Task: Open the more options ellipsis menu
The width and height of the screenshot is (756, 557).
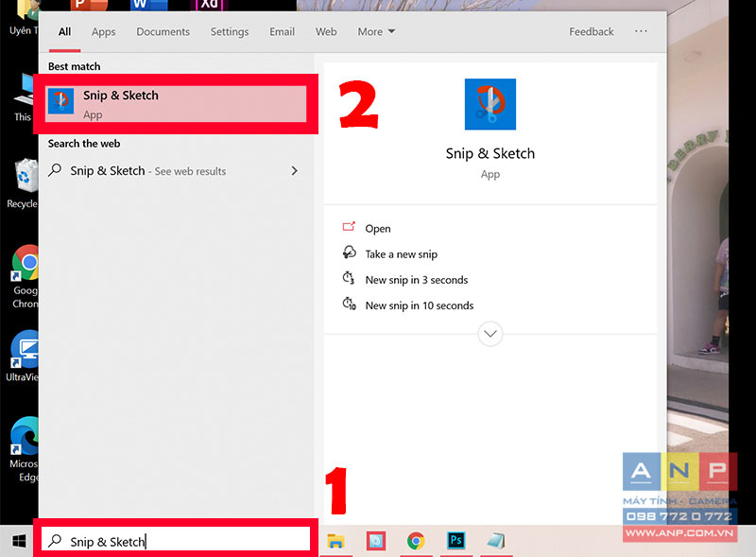Action: pos(641,31)
